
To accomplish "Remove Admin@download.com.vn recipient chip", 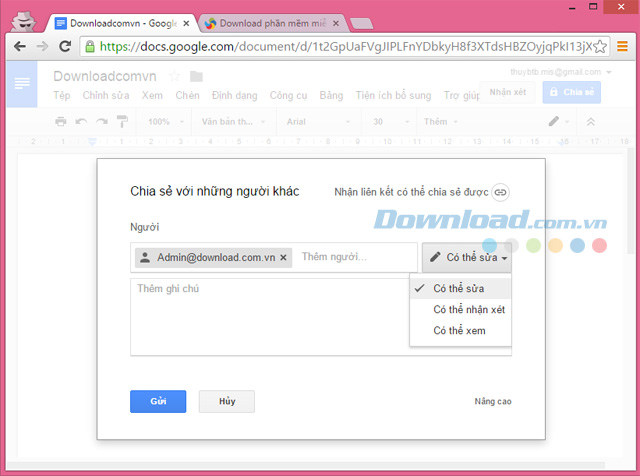I will (283, 258).
